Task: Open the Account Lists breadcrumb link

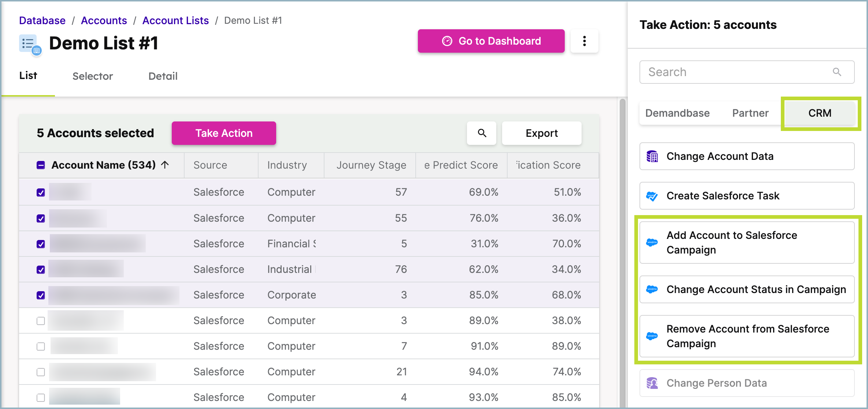Action: [x=175, y=20]
